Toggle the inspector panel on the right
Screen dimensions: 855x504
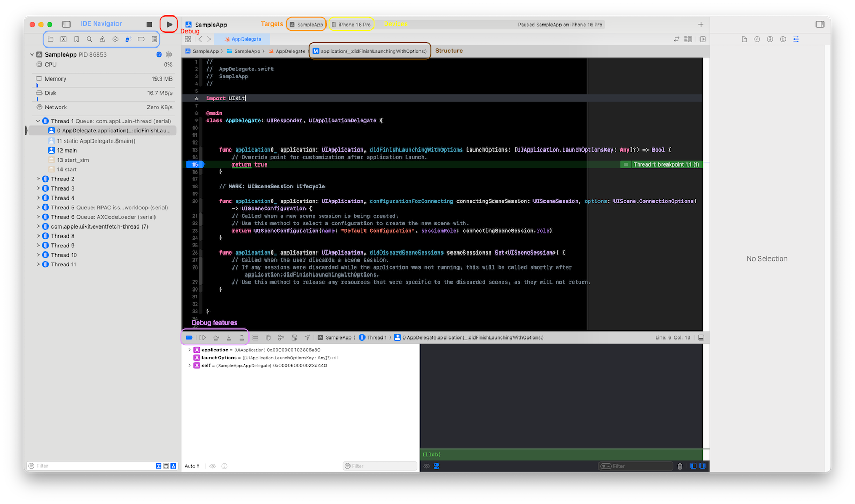pos(820,25)
